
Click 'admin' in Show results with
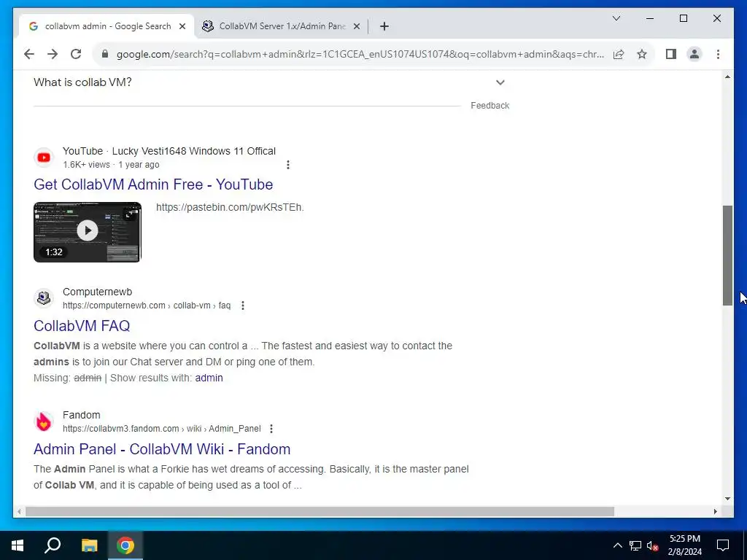209,378
